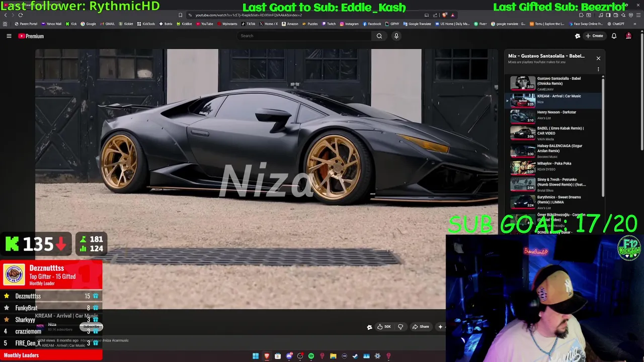Open the TikTok bookmark
The image size is (644, 362).
[x=248, y=24]
